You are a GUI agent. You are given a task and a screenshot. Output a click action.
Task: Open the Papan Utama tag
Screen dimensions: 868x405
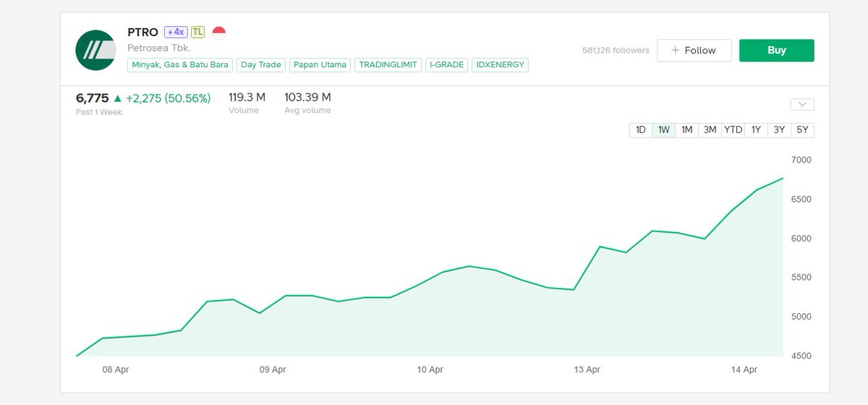(319, 65)
